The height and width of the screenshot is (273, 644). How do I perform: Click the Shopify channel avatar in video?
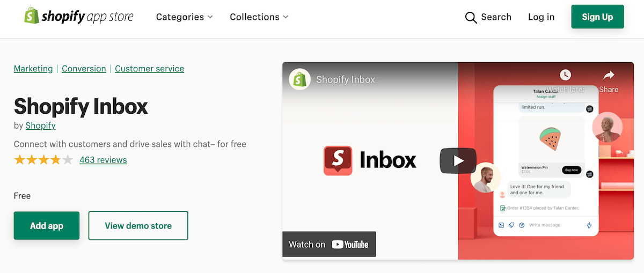point(299,79)
